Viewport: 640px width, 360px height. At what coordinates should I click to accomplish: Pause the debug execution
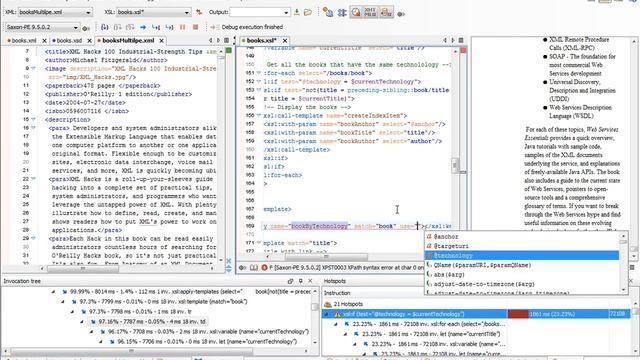[182, 27]
